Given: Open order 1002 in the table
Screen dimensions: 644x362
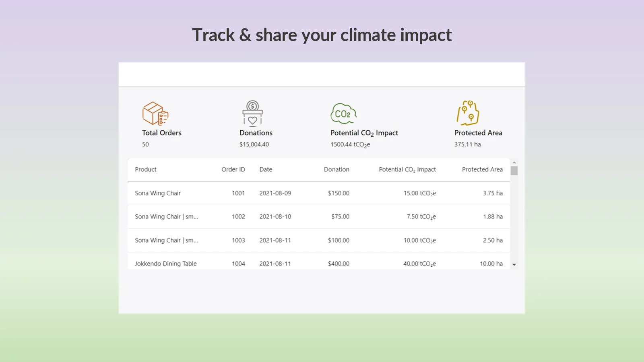Looking at the screenshot, I should (238, 217).
